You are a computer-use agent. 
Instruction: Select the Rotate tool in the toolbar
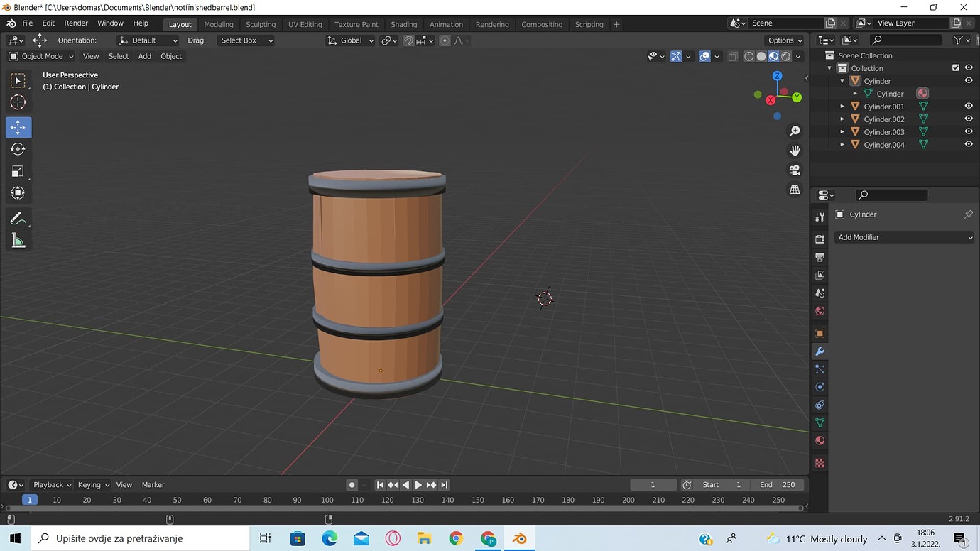[x=18, y=149]
